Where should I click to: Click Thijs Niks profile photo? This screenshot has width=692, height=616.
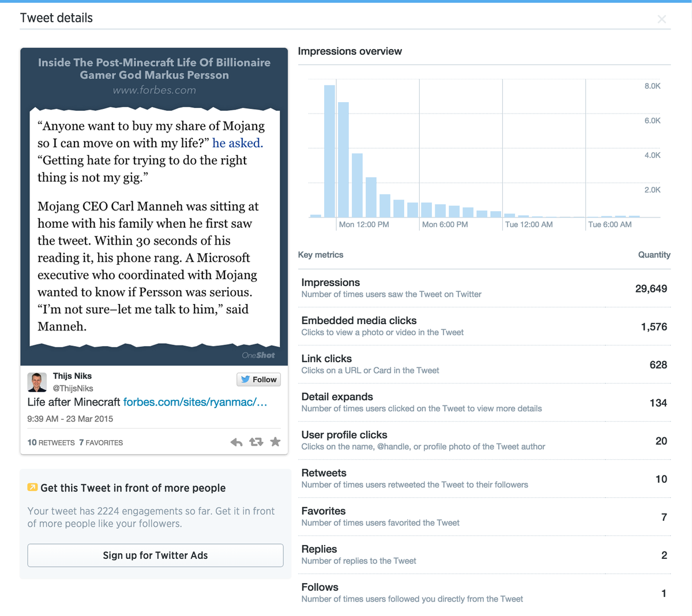(37, 382)
